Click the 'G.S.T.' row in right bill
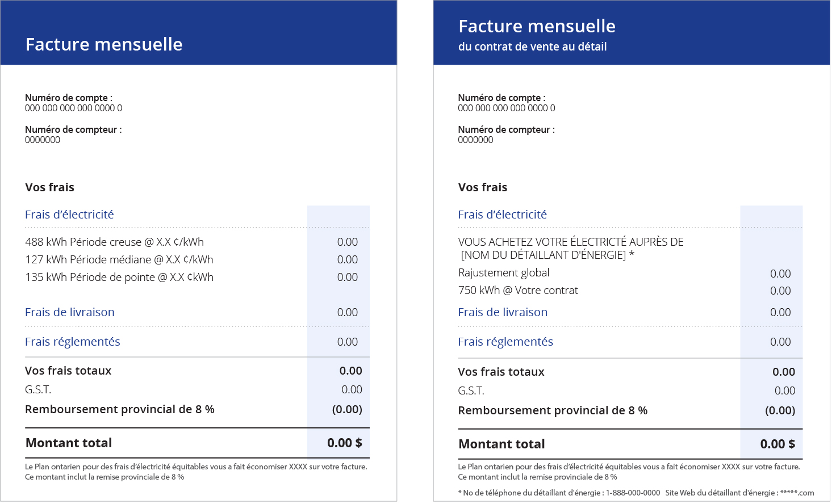 (x=471, y=390)
